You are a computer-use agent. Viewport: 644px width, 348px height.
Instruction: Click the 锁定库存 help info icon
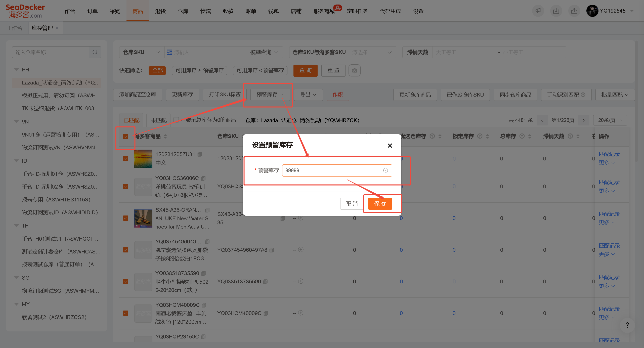pyautogui.click(x=480, y=136)
